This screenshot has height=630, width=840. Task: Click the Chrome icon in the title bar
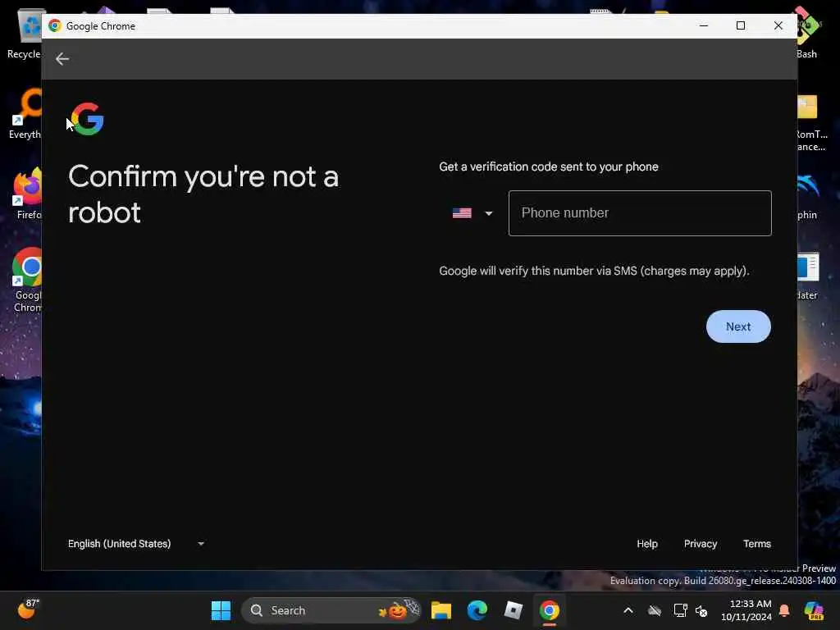pos(55,25)
